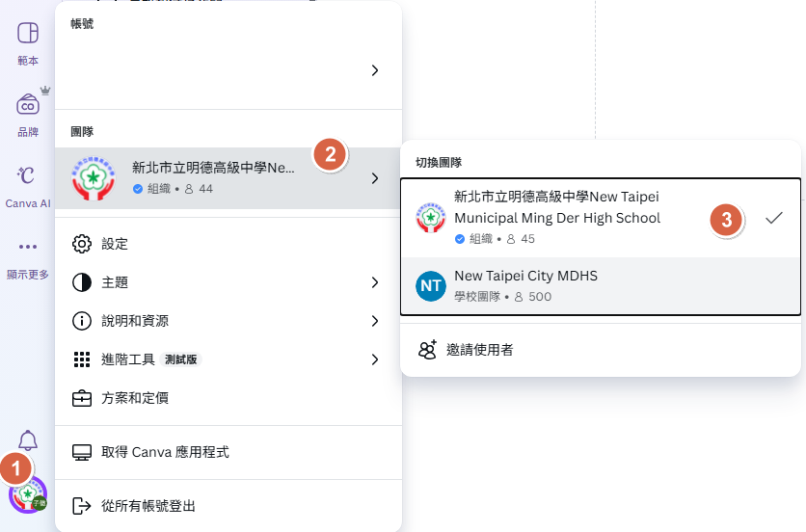
Task: Open 方案和定價 menu item
Action: (228, 398)
